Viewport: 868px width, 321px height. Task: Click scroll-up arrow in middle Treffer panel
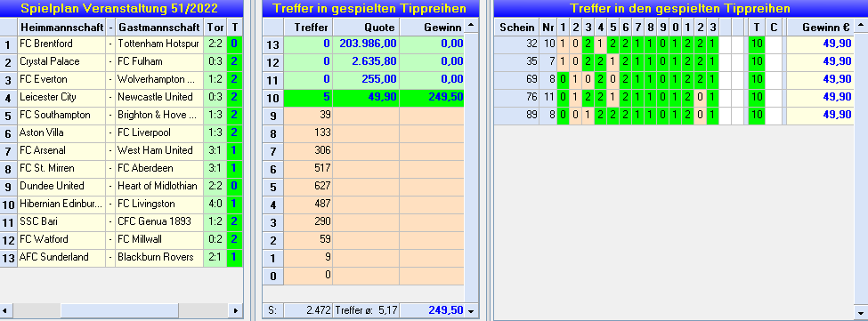click(471, 26)
